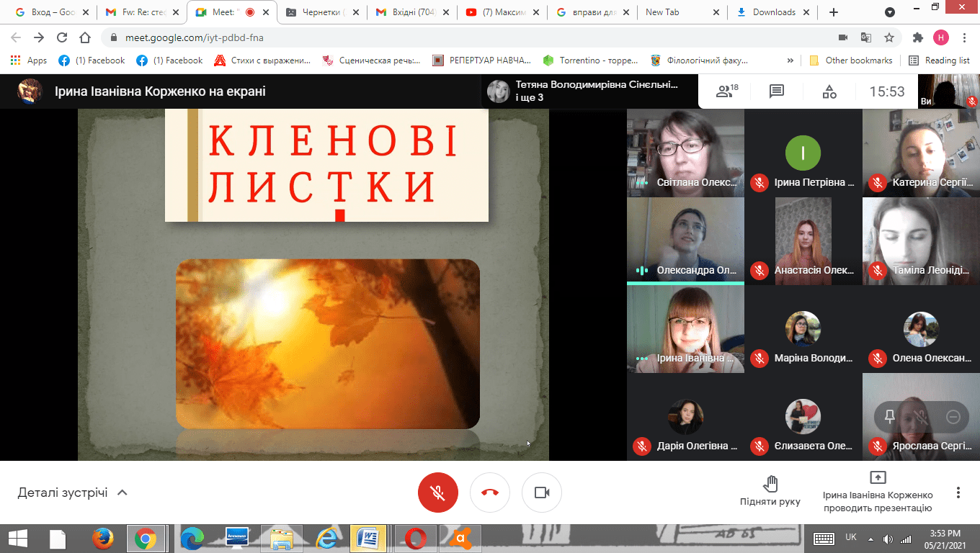Open the chat panel icon
Image resolution: width=980 pixels, height=553 pixels.
pos(776,91)
